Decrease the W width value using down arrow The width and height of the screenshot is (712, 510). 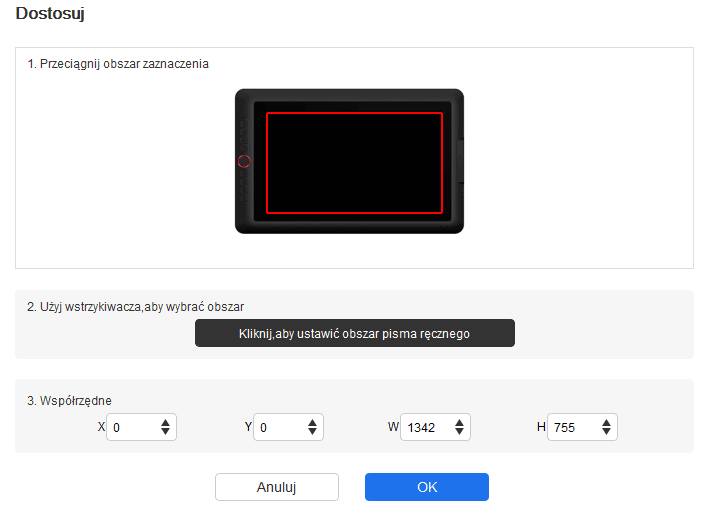(460, 433)
